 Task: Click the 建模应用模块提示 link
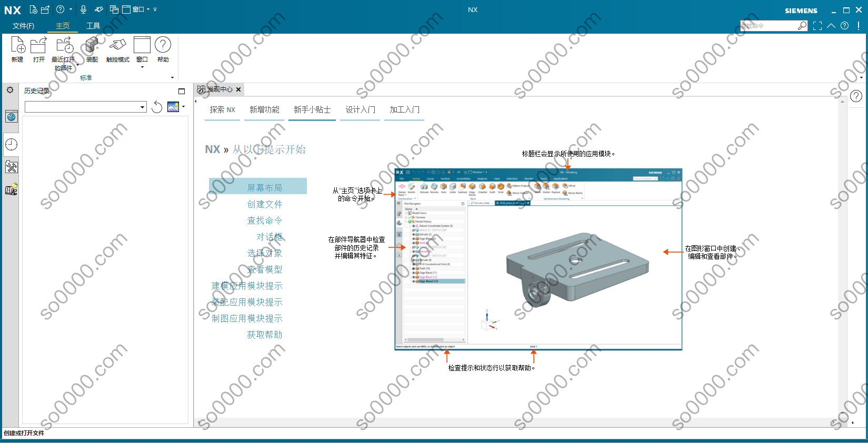coord(247,286)
